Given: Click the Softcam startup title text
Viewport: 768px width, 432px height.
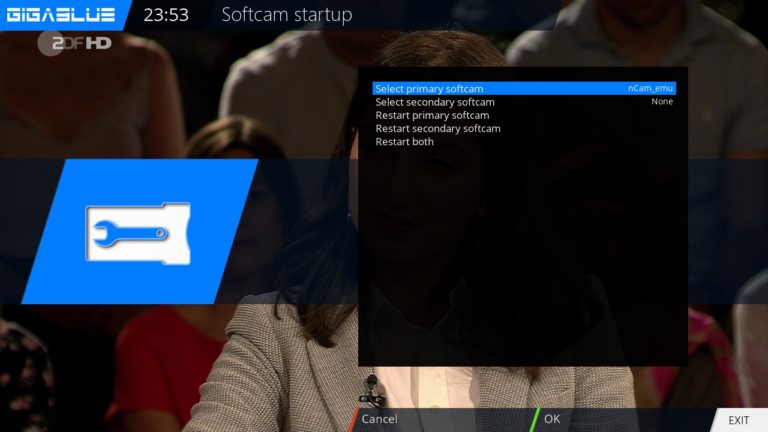Looking at the screenshot, I should 286,15.
